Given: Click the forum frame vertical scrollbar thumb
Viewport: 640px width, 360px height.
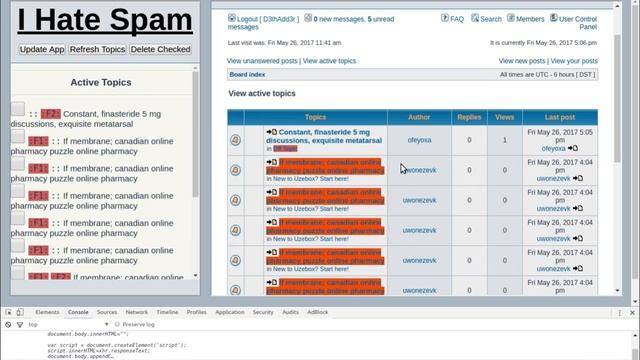Looking at the screenshot, I should tap(617, 99).
